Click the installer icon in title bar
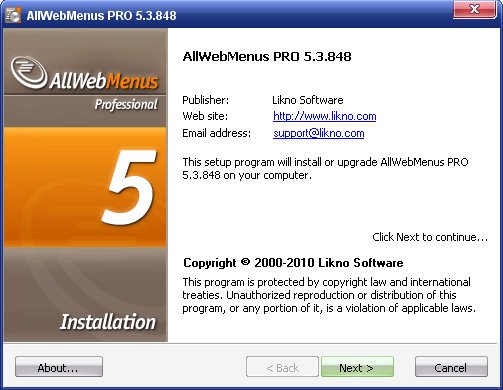503x390 pixels. [x=13, y=15]
